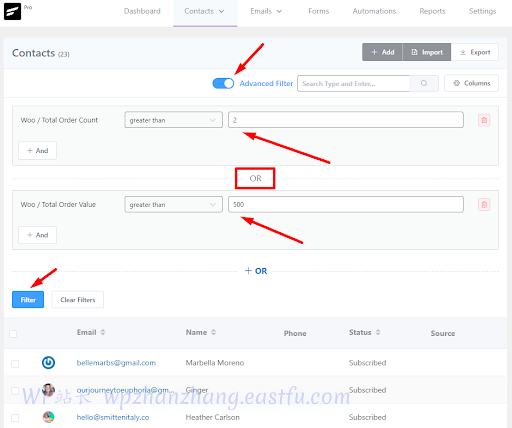Delete the Total Order Value filter row
512x428 pixels.
point(484,204)
